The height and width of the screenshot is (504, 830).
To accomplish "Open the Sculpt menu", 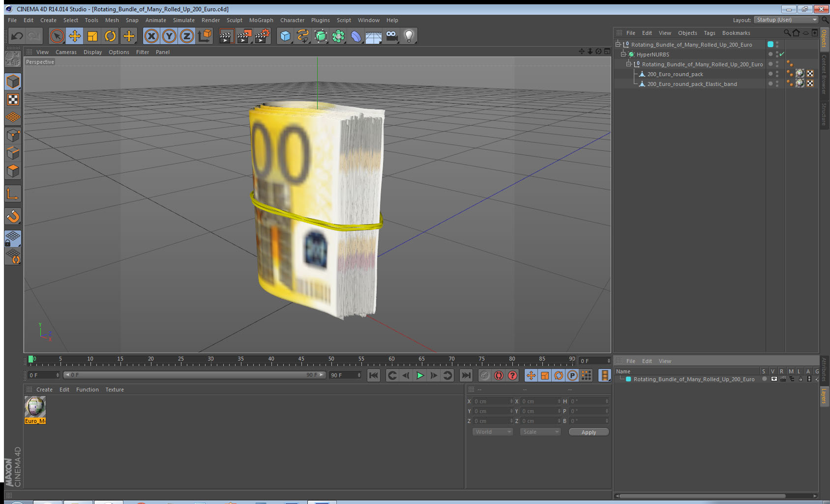I will tap(235, 20).
